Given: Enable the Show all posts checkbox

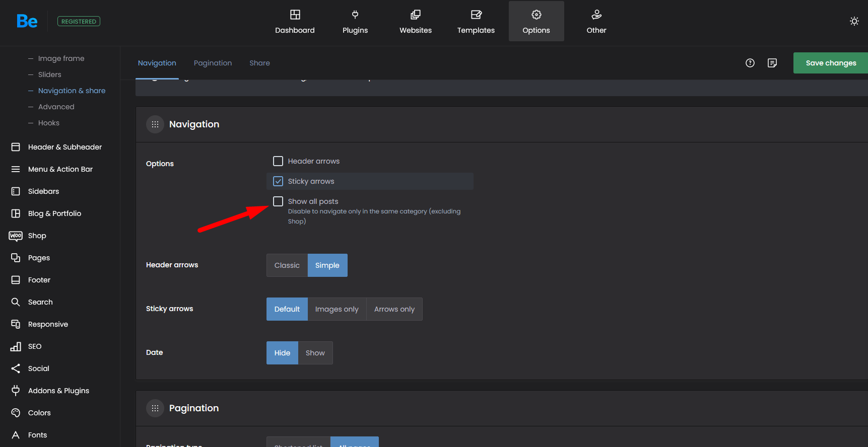Looking at the screenshot, I should coord(278,201).
